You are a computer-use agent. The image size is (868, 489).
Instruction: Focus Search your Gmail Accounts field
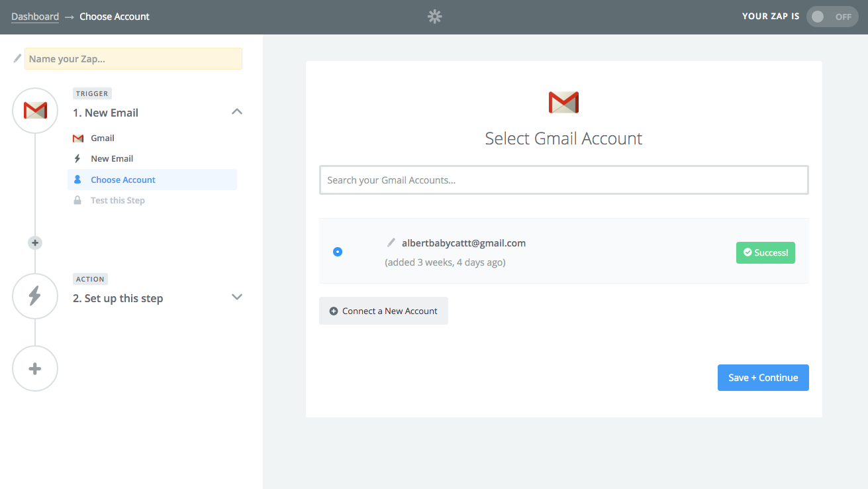(x=563, y=180)
